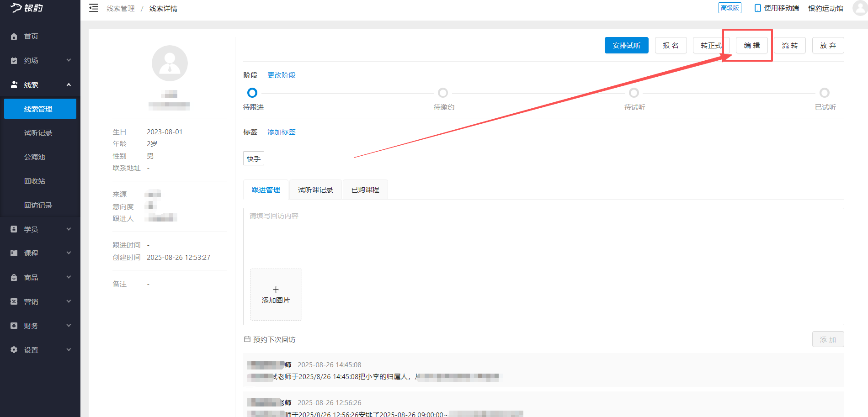Open the 约场 section icon
The height and width of the screenshot is (417, 868).
[14, 60]
